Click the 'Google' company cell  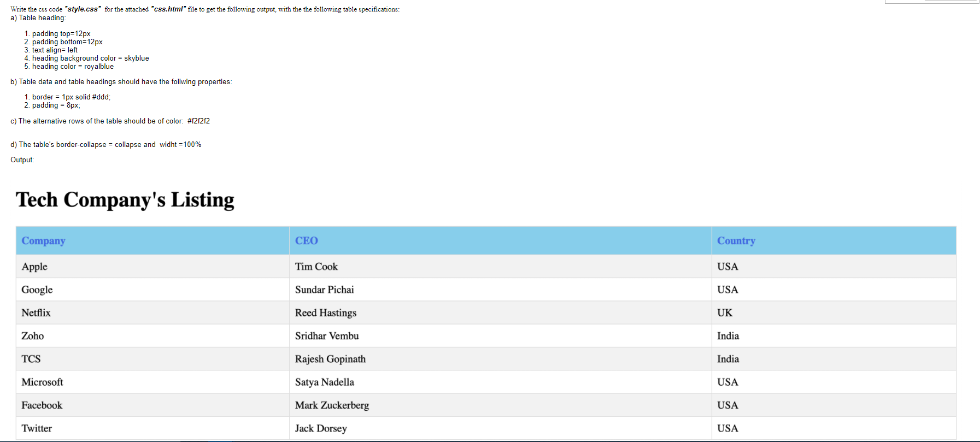(152, 290)
